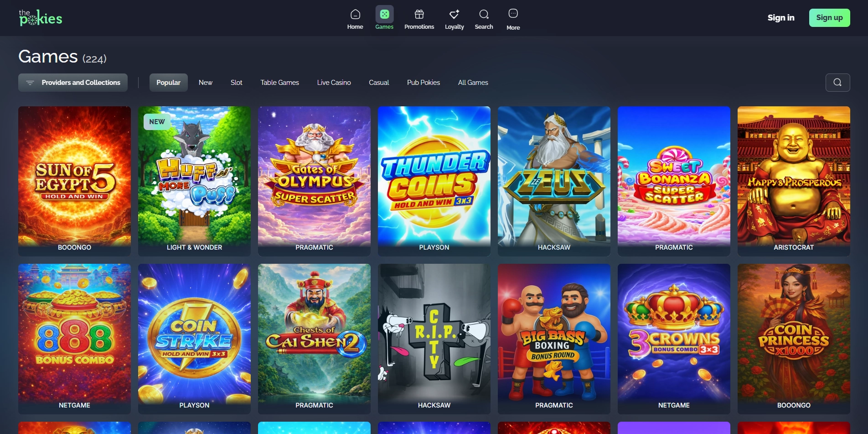Select the Zeus game by Hacksaw
This screenshot has height=434, width=868.
[x=554, y=181]
